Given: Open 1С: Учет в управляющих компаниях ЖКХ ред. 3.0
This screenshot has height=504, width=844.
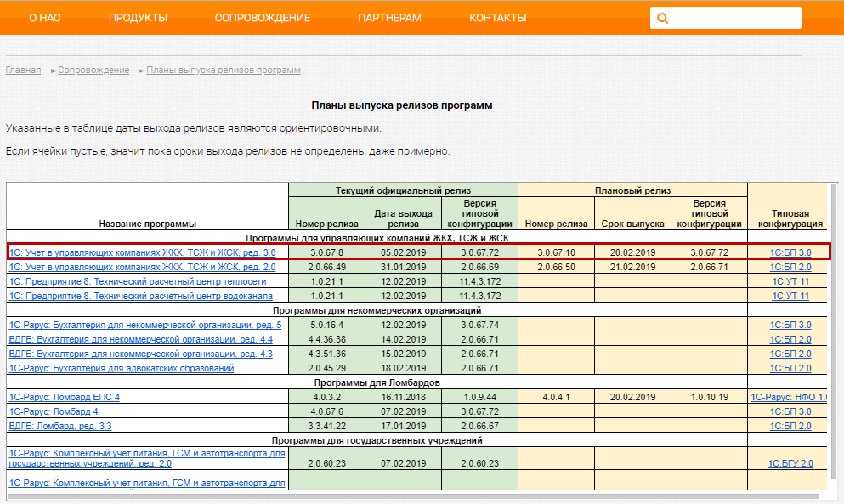Looking at the screenshot, I should [x=142, y=252].
